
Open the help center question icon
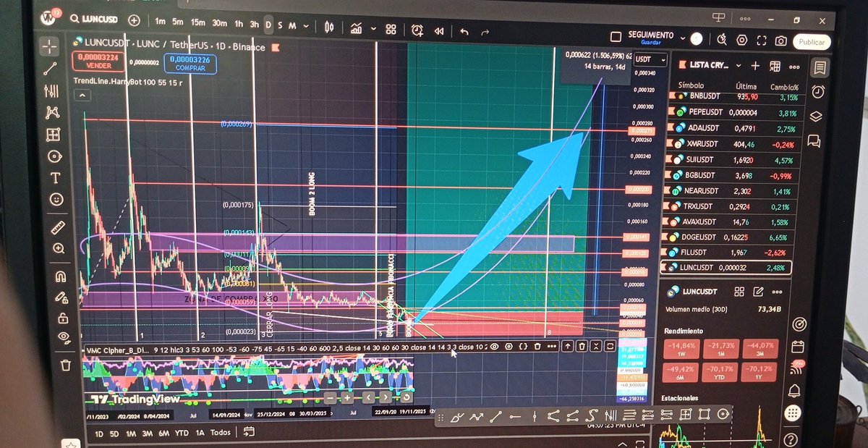tap(791, 439)
